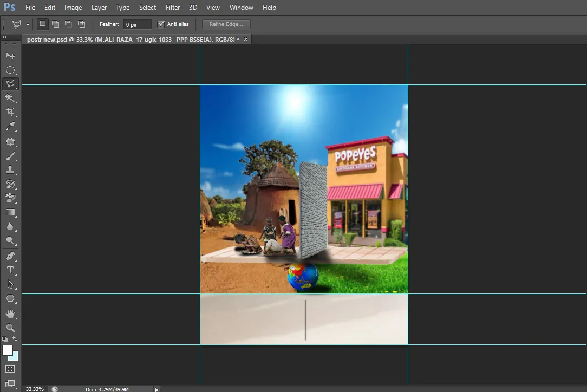Select the Magic Wand tool
The height and width of the screenshot is (392, 587).
click(10, 98)
